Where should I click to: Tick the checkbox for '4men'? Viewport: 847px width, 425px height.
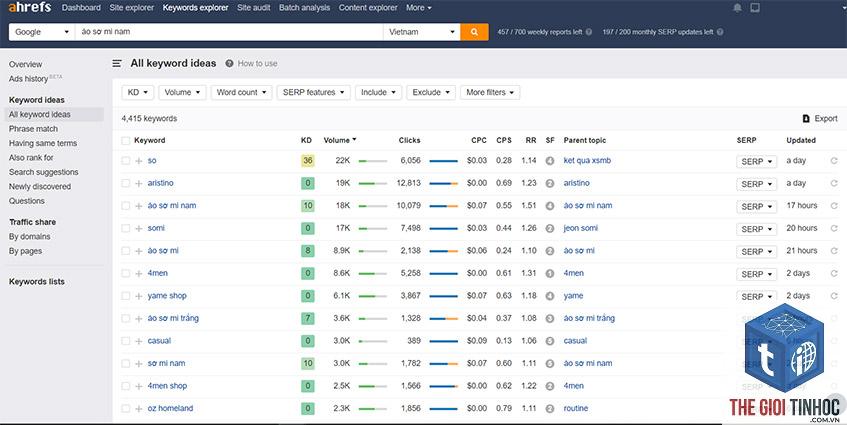pyautogui.click(x=125, y=273)
